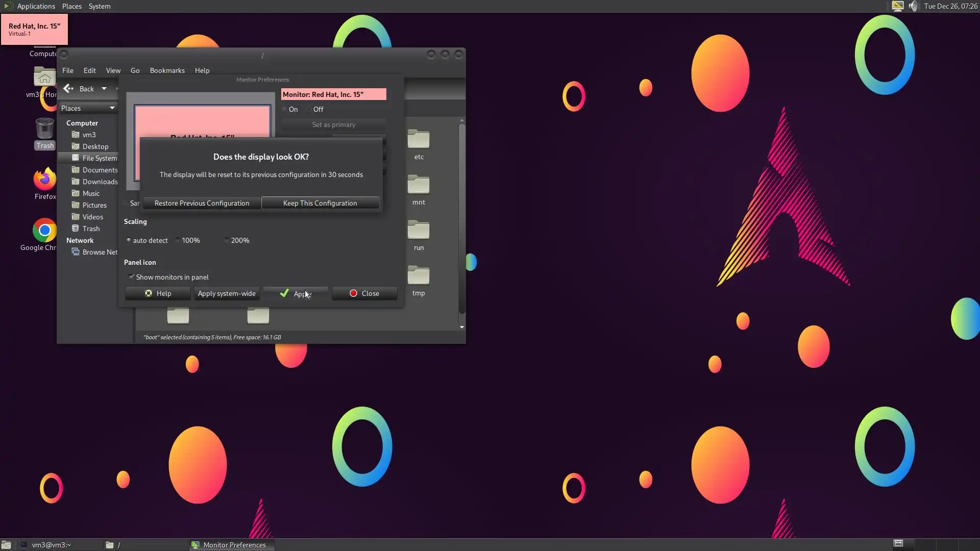
Task: Open the etc folder icon
Action: click(x=419, y=140)
